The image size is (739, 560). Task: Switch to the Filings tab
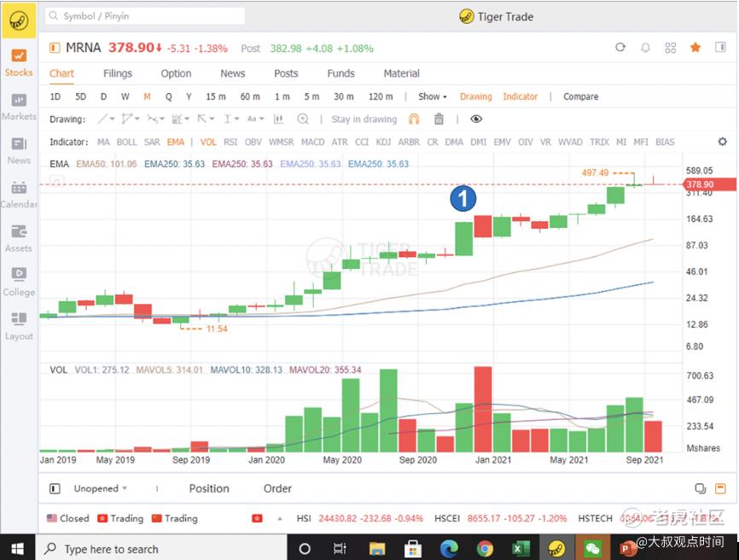(118, 73)
